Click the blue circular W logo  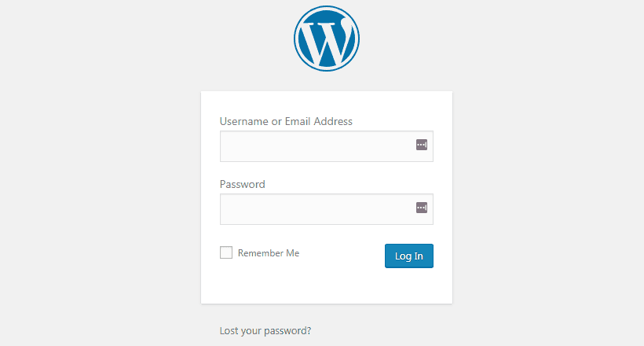(x=327, y=39)
